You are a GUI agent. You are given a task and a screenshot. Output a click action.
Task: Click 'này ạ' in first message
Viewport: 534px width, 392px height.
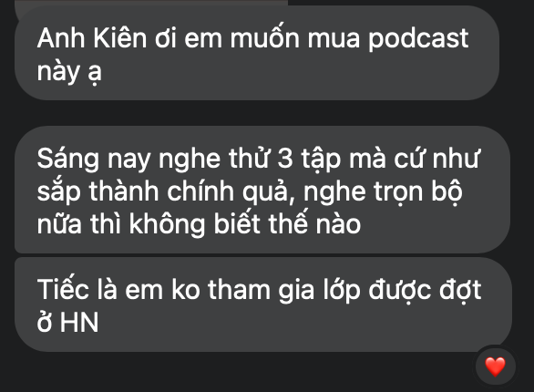tap(69, 73)
